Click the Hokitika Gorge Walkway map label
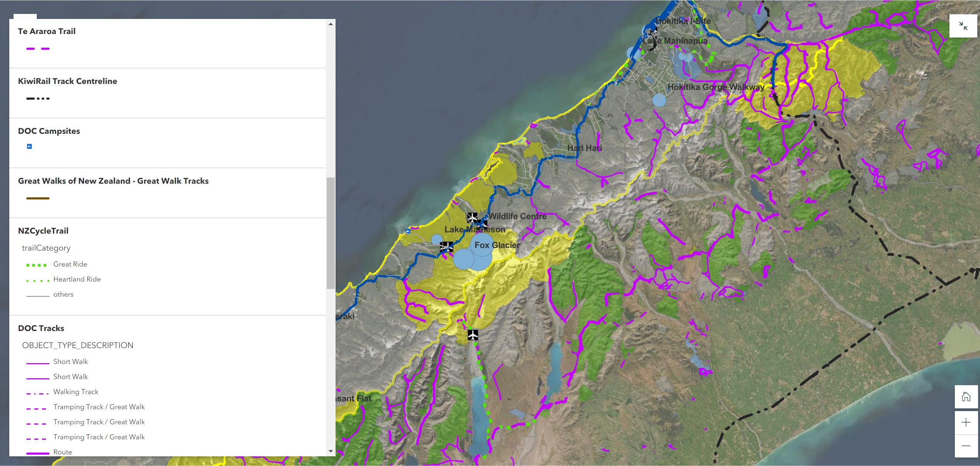980x466 pixels. (716, 87)
